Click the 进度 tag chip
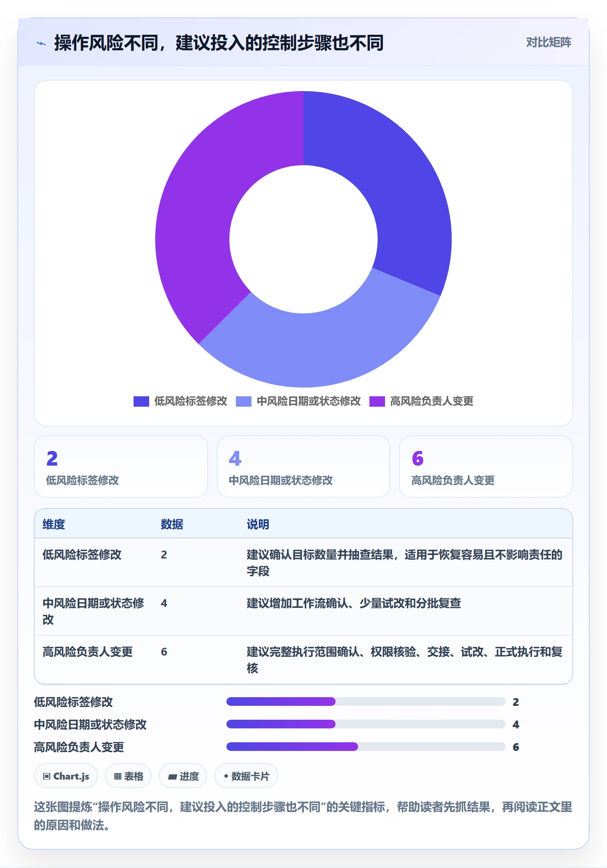The height and width of the screenshot is (868, 607). [x=183, y=776]
